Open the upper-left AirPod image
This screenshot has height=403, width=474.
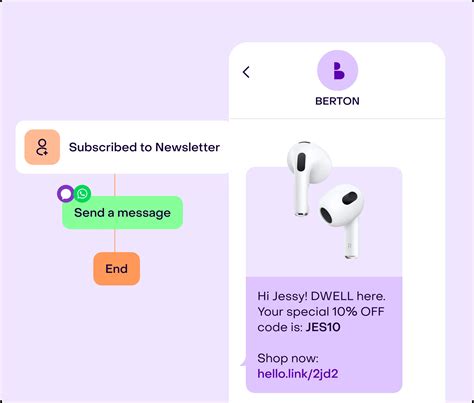click(308, 178)
